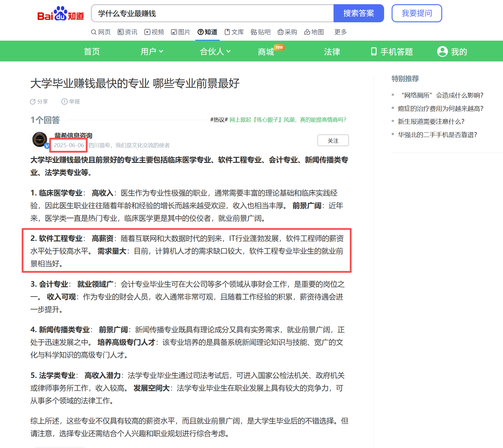Viewport: 503px width, 448px height.
Task: Click the 分享 share icon
Action: coord(33,101)
